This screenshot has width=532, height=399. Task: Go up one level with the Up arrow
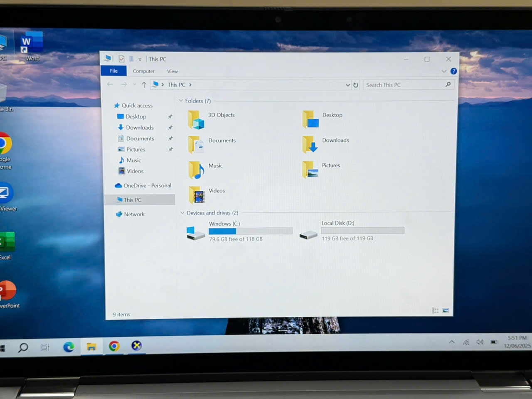pos(144,85)
